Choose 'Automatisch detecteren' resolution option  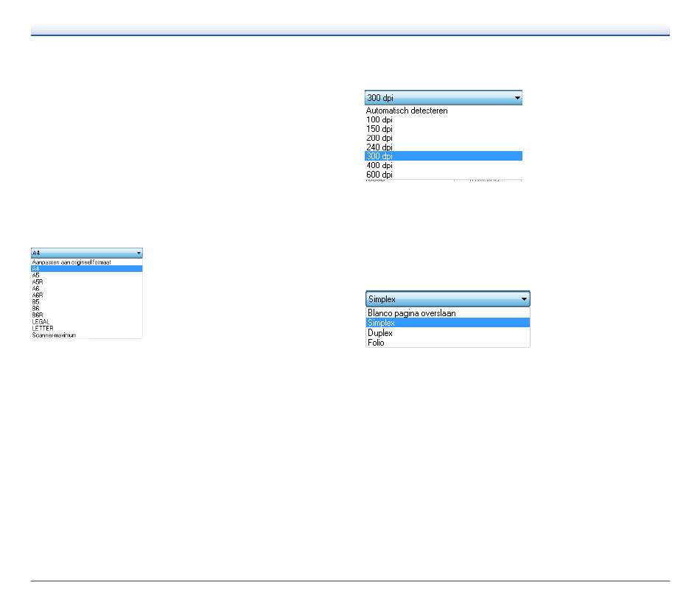point(407,111)
